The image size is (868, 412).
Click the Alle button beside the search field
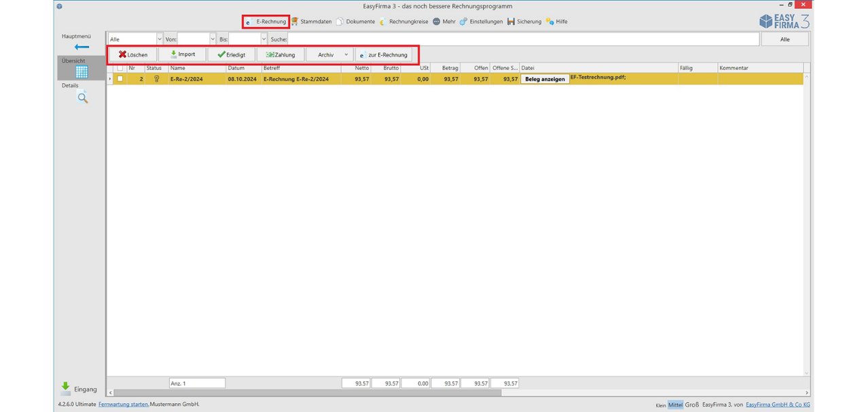click(x=784, y=39)
